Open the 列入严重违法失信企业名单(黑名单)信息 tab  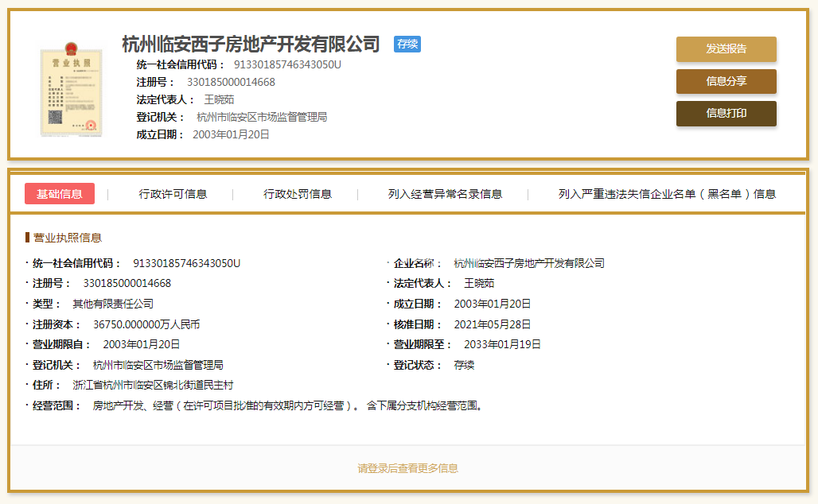coord(668,194)
